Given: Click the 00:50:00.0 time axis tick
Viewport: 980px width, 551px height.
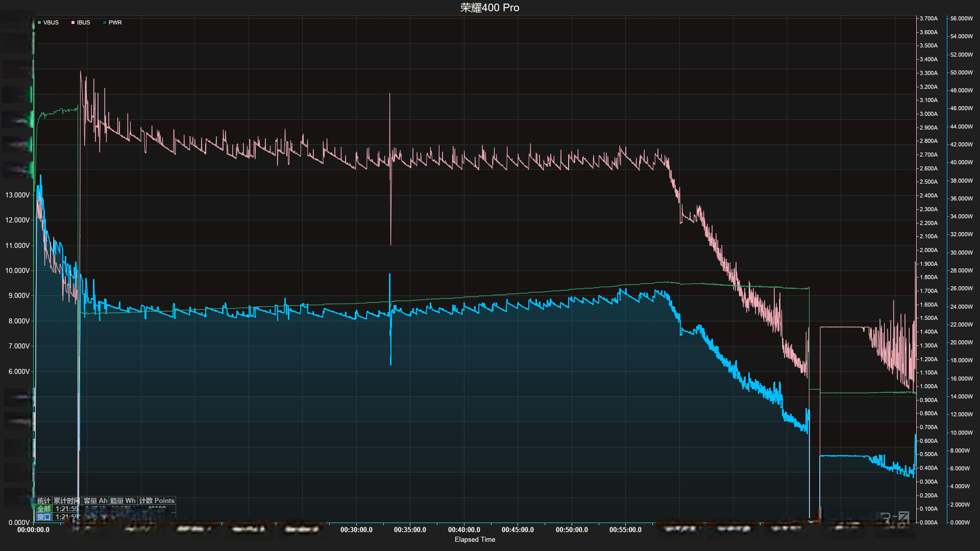Looking at the screenshot, I should [x=572, y=530].
